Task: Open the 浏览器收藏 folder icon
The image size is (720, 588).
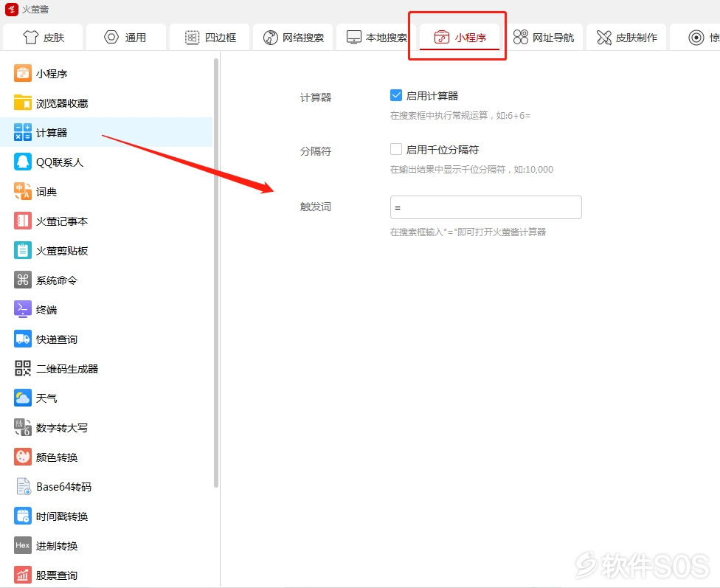Action: [22, 103]
